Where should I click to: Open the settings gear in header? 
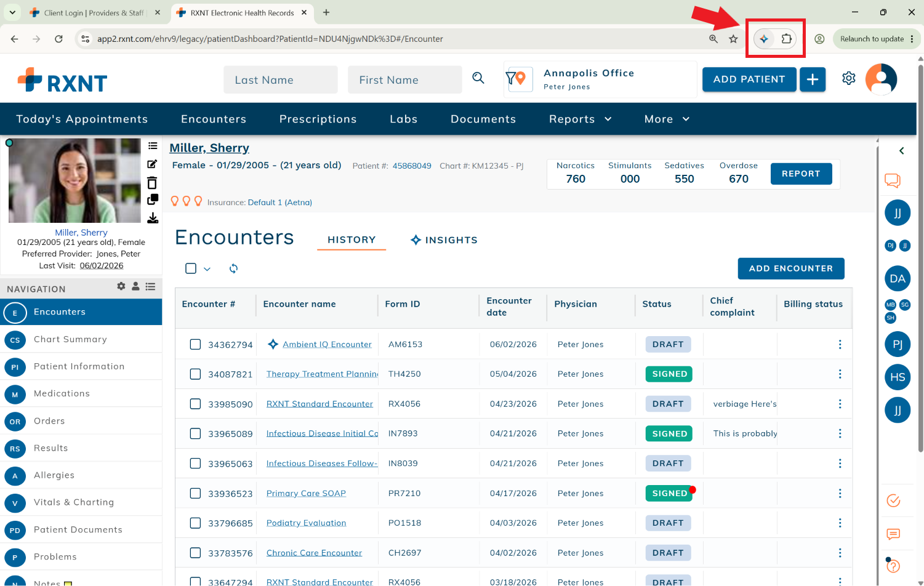point(849,78)
